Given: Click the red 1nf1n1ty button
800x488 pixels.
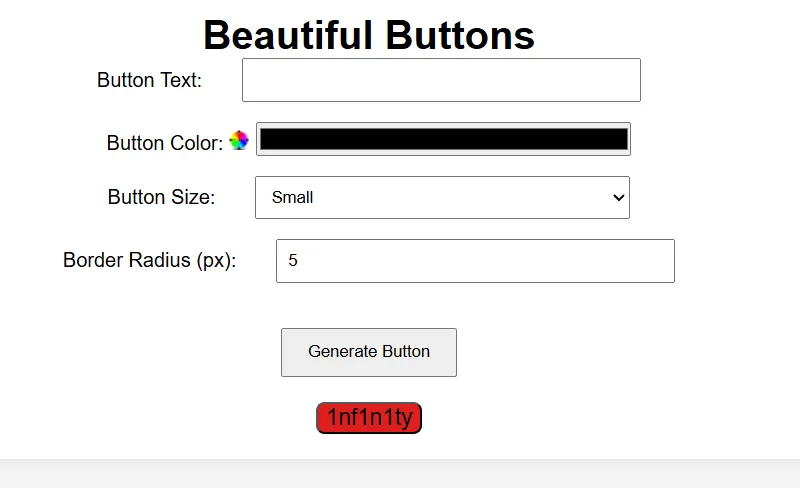Looking at the screenshot, I should click(369, 418).
